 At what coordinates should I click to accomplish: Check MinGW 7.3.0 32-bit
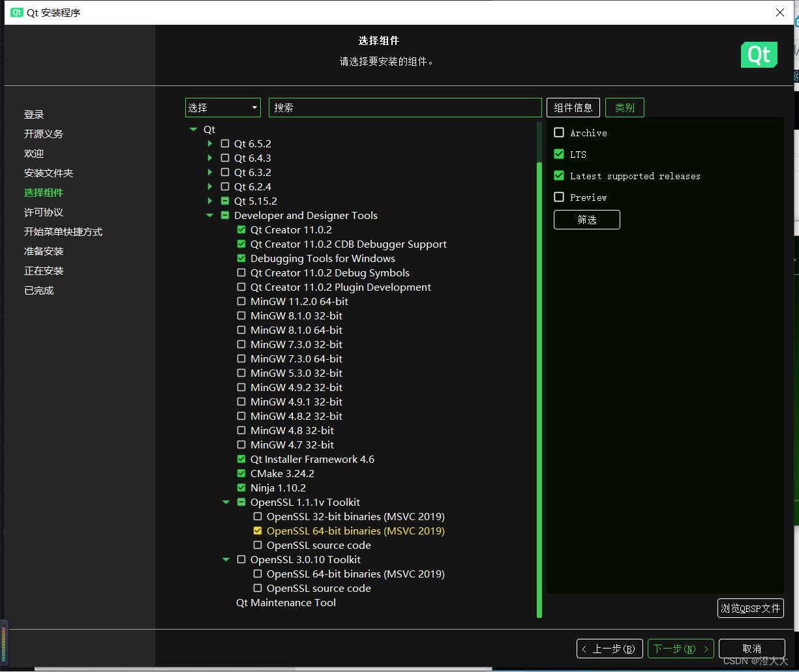[x=241, y=344]
